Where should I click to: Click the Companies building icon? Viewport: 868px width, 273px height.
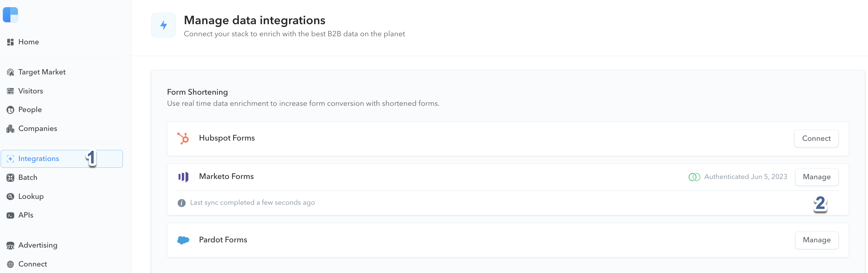pyautogui.click(x=11, y=129)
